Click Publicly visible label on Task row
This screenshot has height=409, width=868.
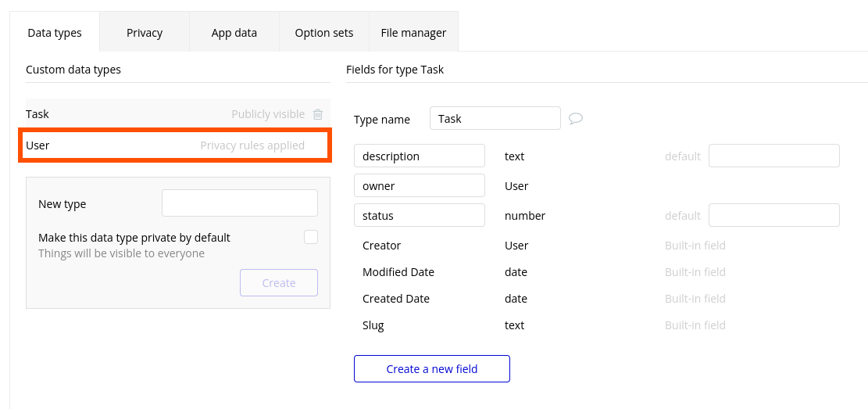[x=268, y=114]
